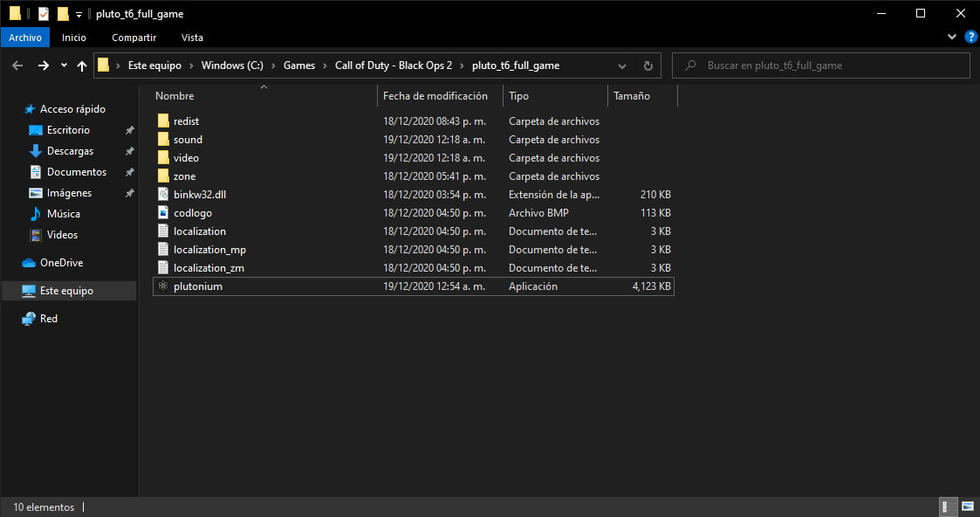This screenshot has height=517, width=980.
Task: Click the Este equipo breadcrumb
Action: [x=154, y=65]
